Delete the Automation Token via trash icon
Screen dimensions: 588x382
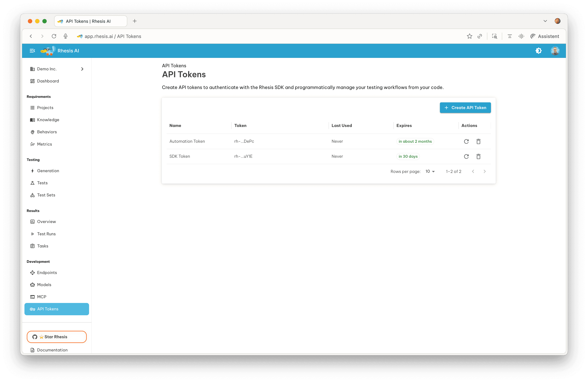click(478, 141)
